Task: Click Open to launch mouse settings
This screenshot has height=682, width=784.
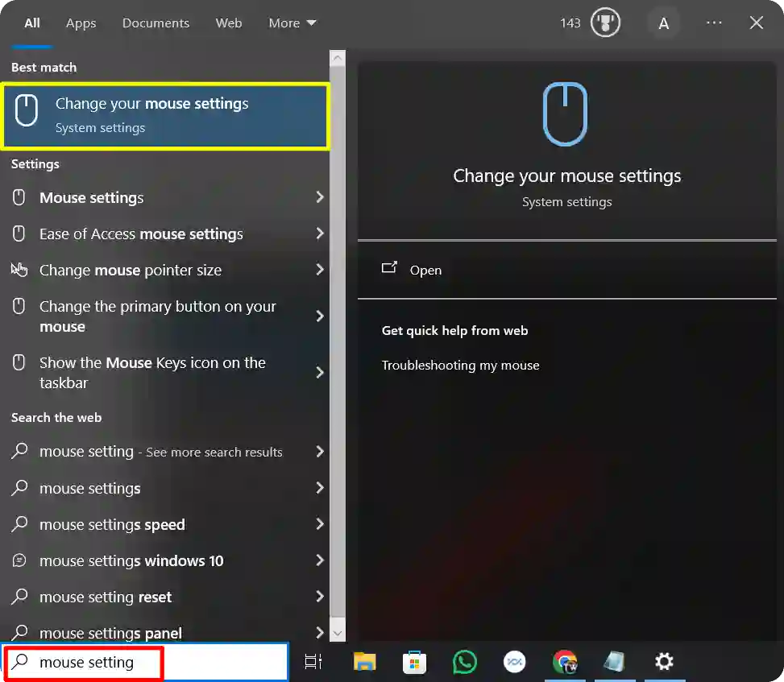Action: [x=425, y=270]
